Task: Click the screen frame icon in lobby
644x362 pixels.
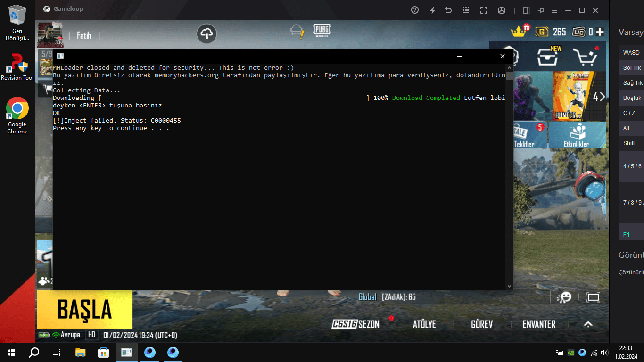Action: (593, 297)
